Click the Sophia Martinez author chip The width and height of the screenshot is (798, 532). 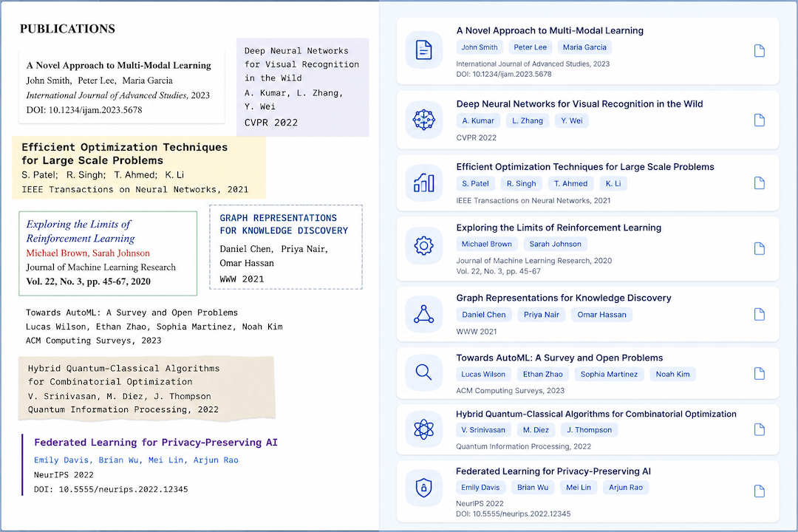coord(609,374)
